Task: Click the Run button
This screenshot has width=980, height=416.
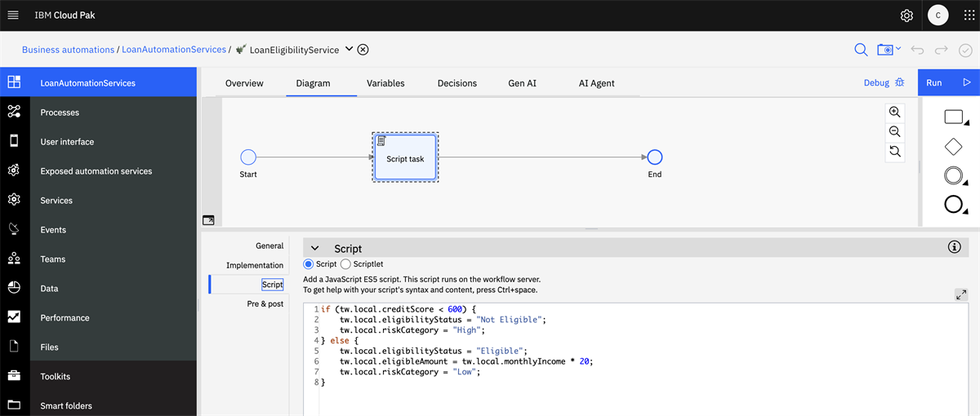Action: [x=948, y=83]
